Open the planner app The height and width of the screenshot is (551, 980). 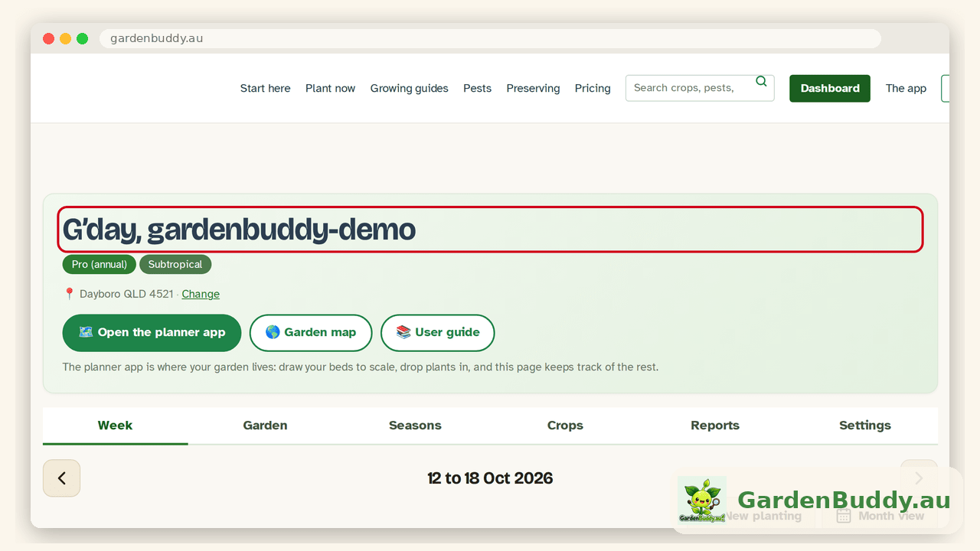point(152,333)
